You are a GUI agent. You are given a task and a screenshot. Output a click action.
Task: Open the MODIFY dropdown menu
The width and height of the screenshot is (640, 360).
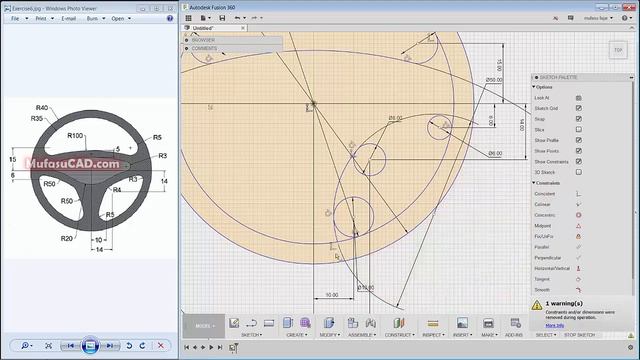330,335
